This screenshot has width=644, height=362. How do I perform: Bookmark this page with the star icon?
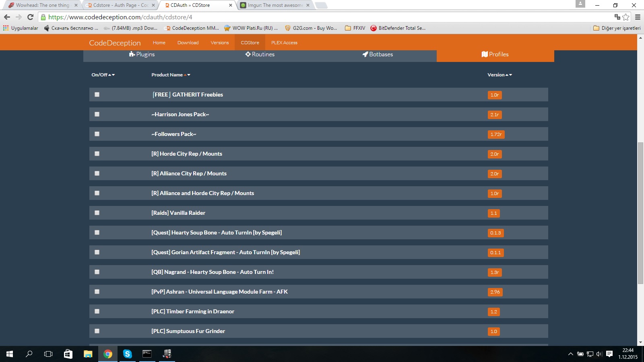pyautogui.click(x=625, y=17)
